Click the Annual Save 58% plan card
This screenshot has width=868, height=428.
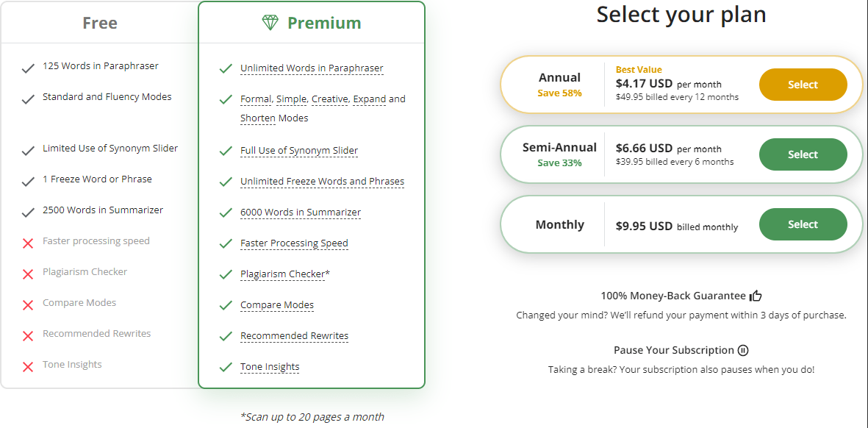682,85
